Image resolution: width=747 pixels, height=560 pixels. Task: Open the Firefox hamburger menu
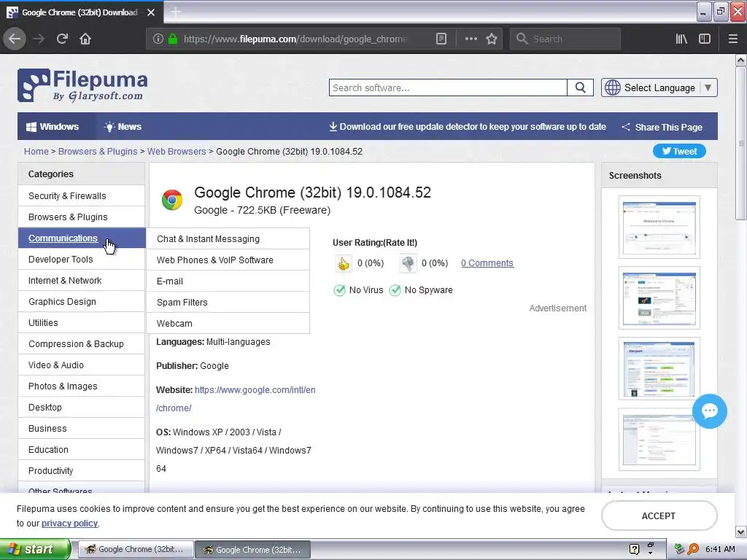(732, 39)
